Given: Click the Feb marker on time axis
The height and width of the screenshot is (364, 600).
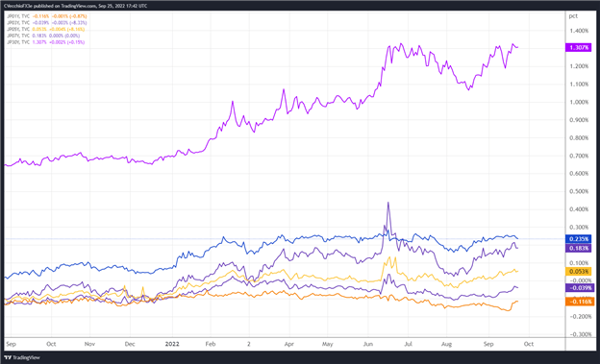Looking at the screenshot, I should pos(210,344).
